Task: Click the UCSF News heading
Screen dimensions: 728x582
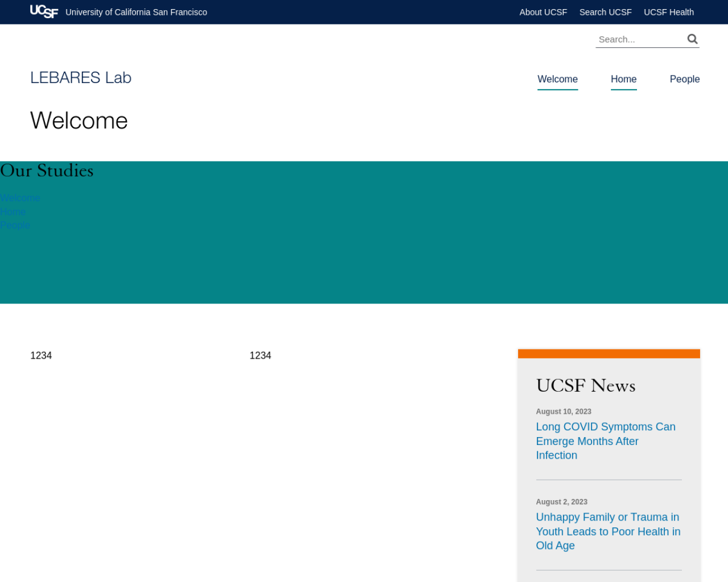Action: (x=586, y=385)
